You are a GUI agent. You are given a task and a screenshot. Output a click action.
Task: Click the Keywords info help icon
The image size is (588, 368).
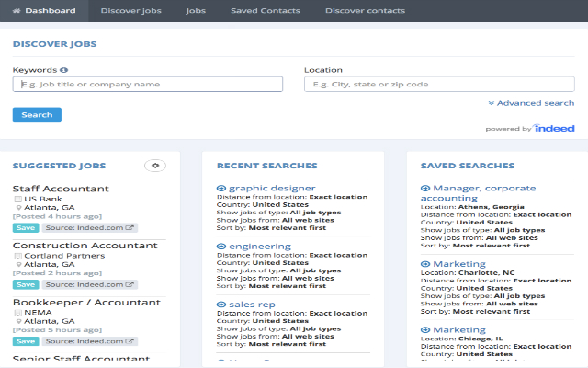(64, 70)
